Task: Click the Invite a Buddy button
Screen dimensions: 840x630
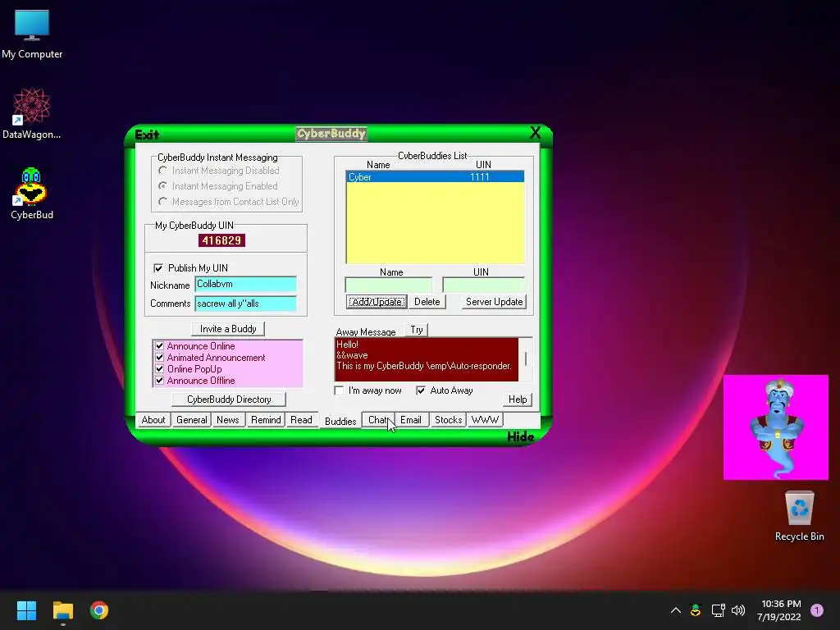Action: point(228,329)
